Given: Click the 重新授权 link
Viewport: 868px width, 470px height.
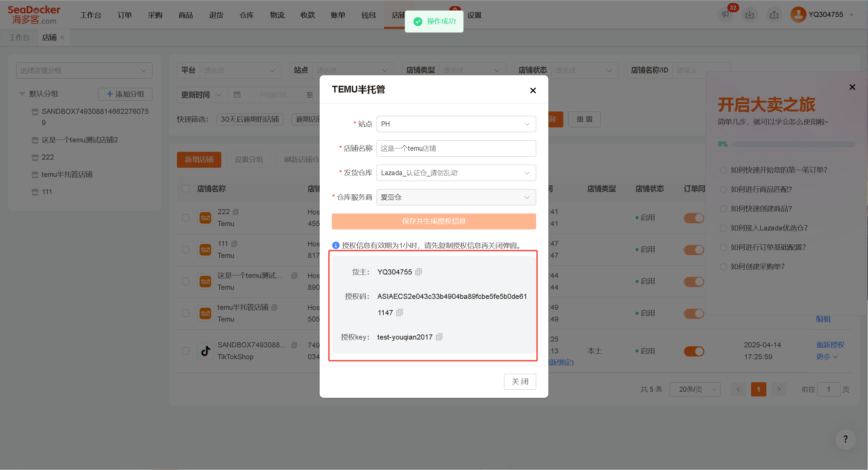Looking at the screenshot, I should (830, 345).
